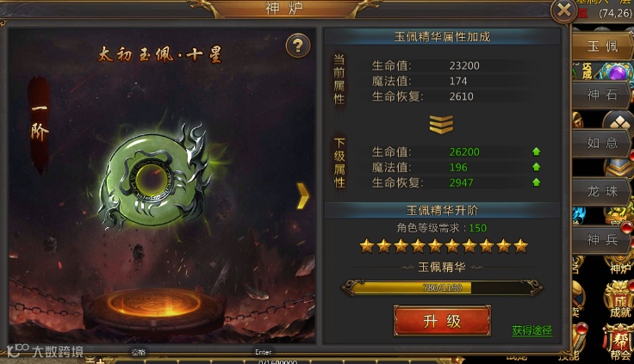Image resolution: width=634 pixels, height=364 pixels.
Task: Open the 神兵 tab
Action: click(601, 239)
